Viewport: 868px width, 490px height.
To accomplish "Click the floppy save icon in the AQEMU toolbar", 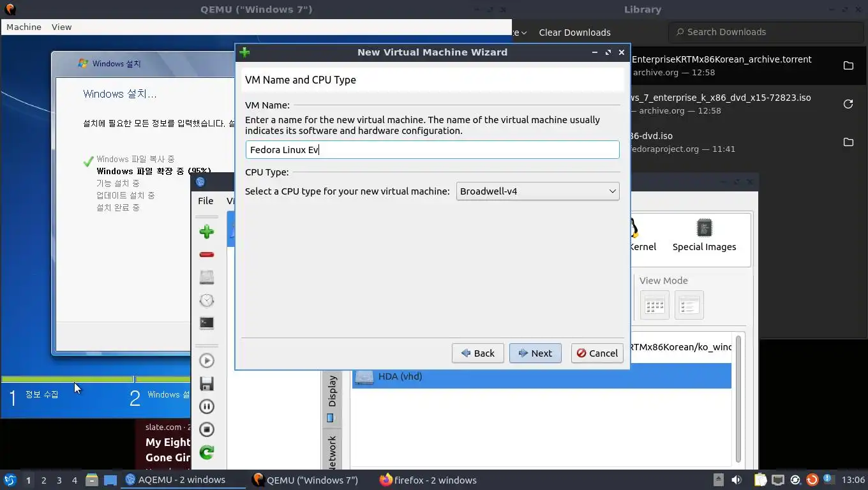I will click(x=206, y=383).
